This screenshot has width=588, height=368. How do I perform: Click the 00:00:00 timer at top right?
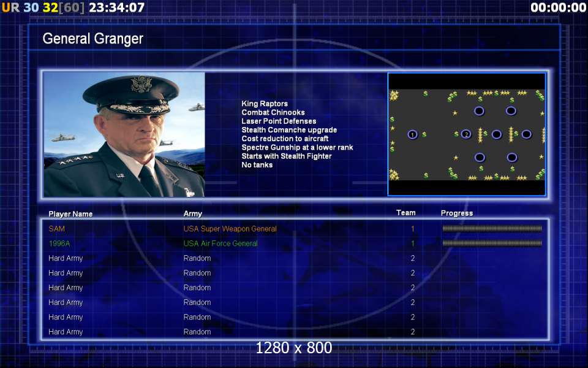point(558,7)
